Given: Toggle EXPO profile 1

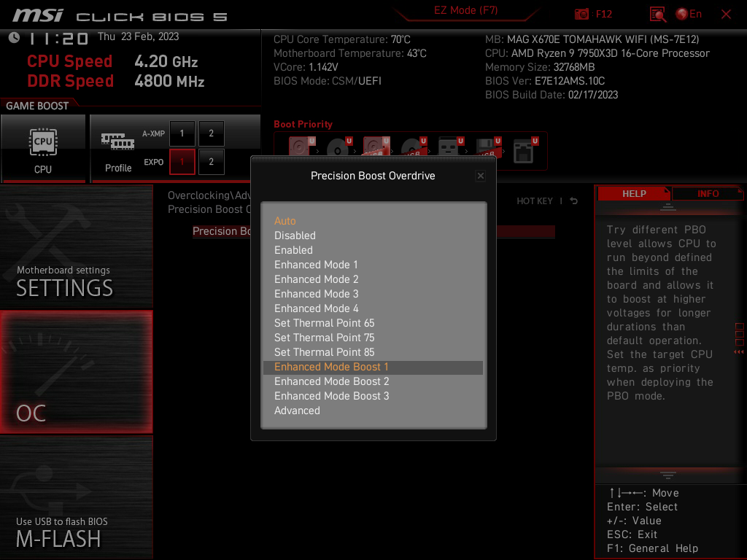Looking at the screenshot, I should (182, 162).
